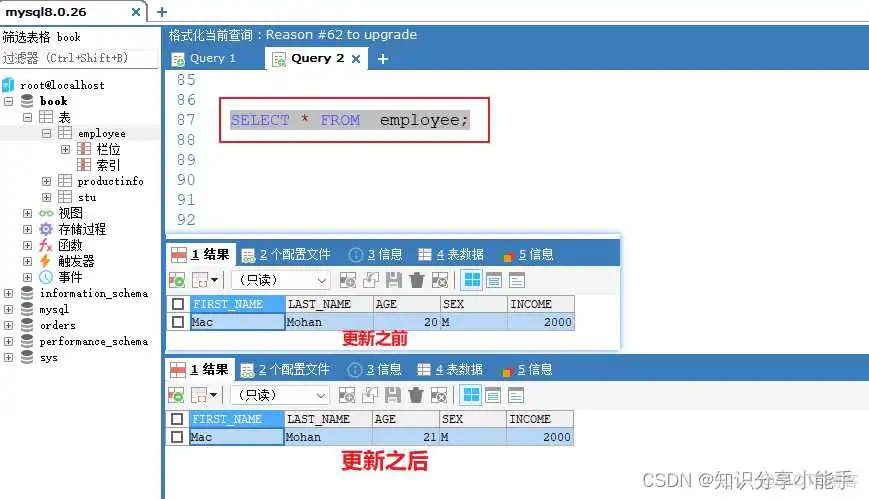Click the cancel changes icon in AGE 20 pane

(439, 281)
